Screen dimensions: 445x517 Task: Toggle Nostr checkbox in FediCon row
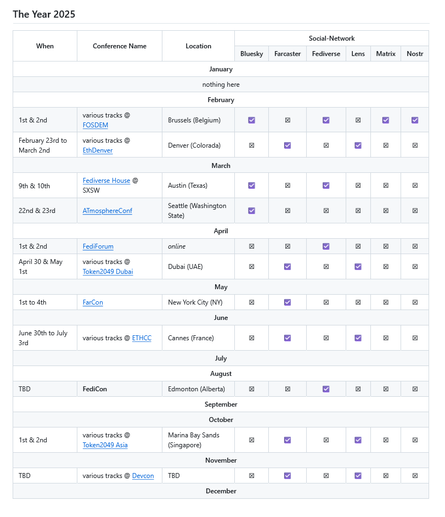[x=415, y=389]
